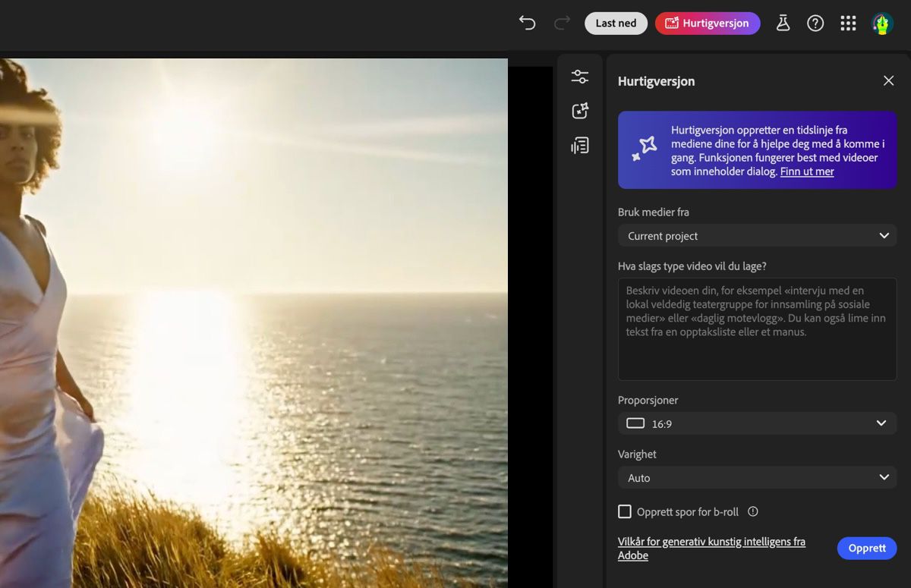The width and height of the screenshot is (911, 588).
Task: Open the adjustments sliders panel icon
Action: 580,77
